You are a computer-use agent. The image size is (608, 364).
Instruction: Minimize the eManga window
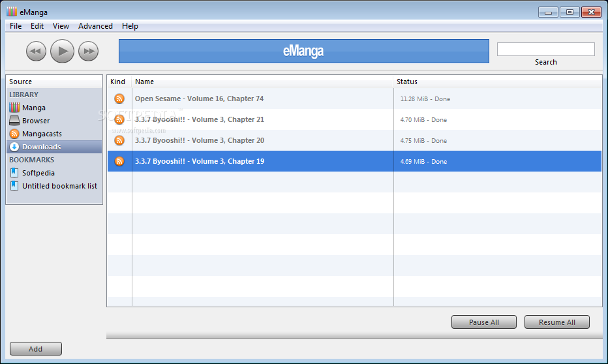pos(548,12)
